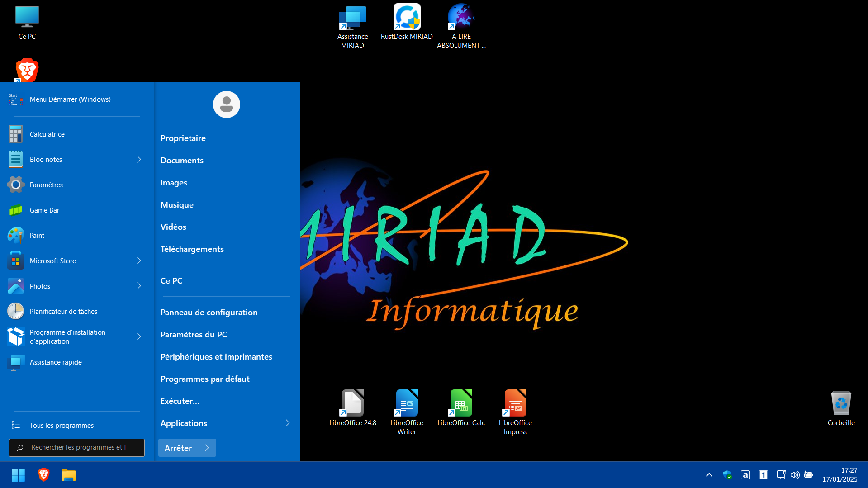Open the Microsoft Store icon
This screenshot has height=488, width=868.
pos(15,261)
